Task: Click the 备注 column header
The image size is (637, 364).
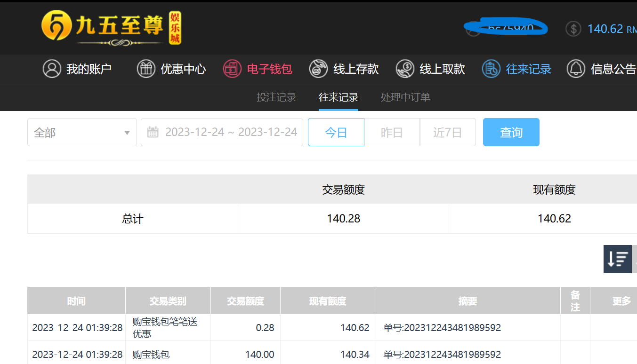Action: tap(575, 301)
